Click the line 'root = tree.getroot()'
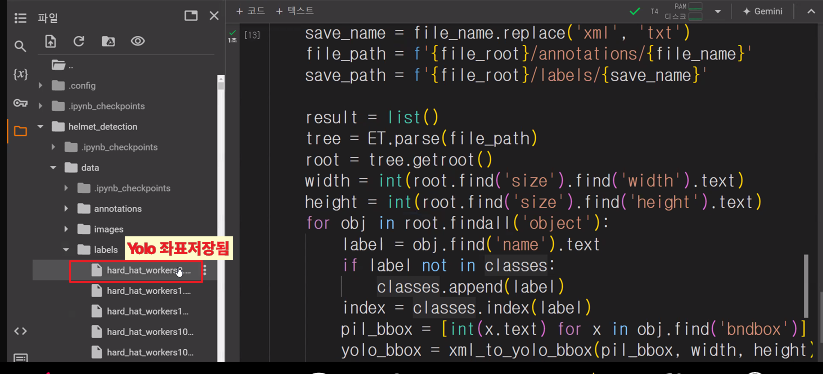Screen dimensions: 823x374 [398, 159]
